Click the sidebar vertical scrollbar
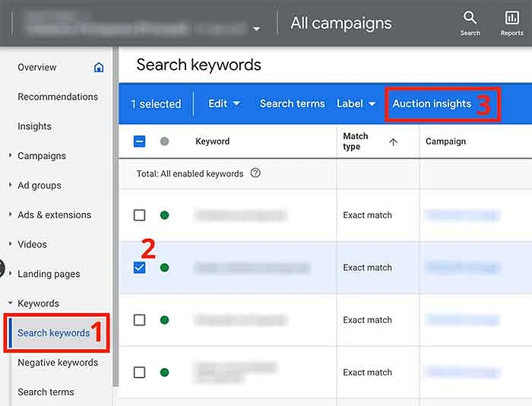The height and width of the screenshot is (406, 532). click(x=116, y=217)
